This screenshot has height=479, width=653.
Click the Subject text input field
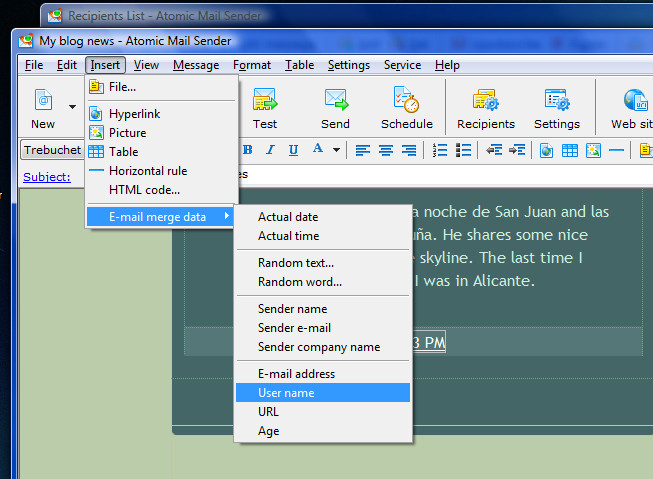pyautogui.click(x=446, y=175)
